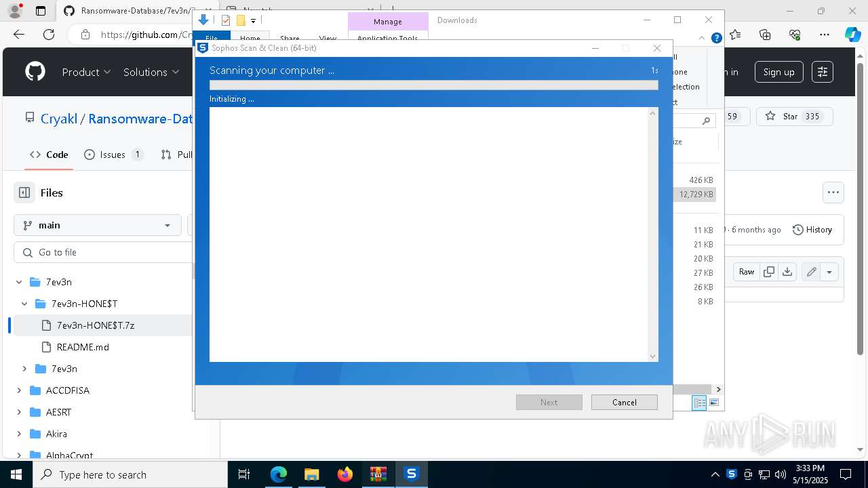Click Sign up on GitHub

[778, 72]
